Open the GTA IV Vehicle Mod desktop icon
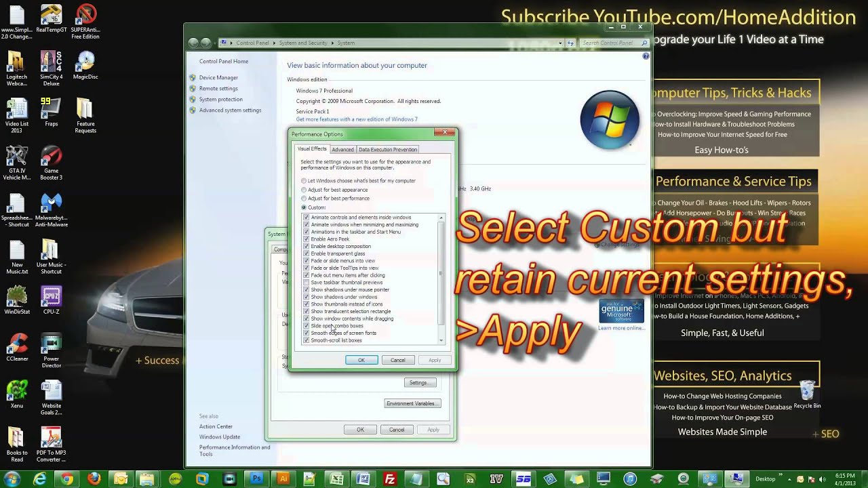Screen dimensions: 868x488 (17, 163)
